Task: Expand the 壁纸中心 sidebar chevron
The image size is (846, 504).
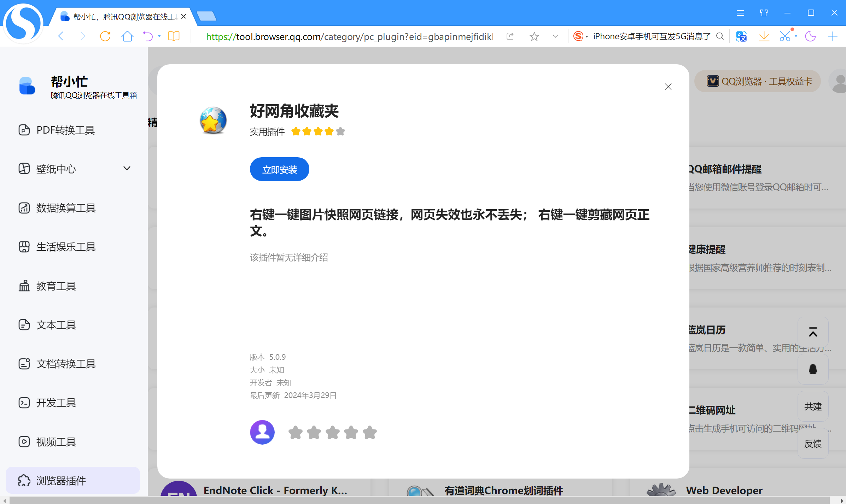Action: click(127, 169)
